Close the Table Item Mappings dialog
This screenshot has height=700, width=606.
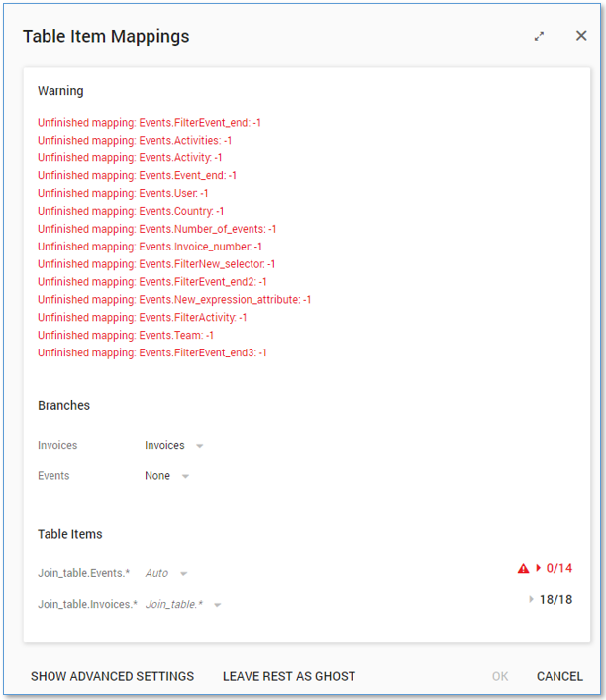point(581,36)
